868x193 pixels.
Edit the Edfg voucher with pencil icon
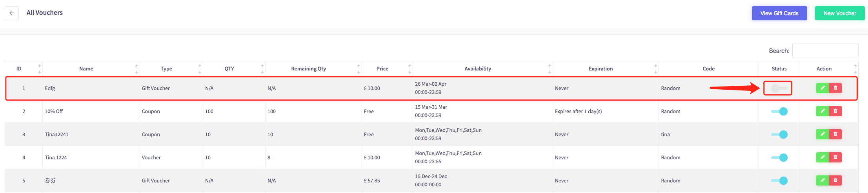823,88
